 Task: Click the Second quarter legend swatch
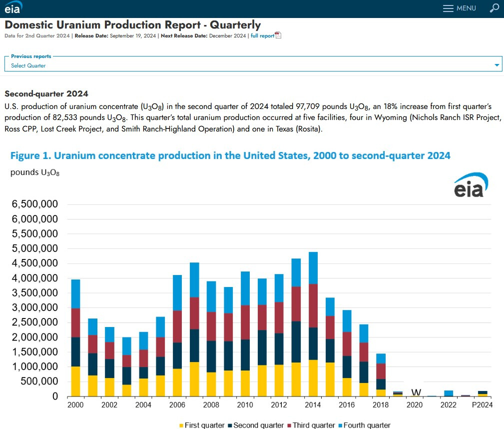tap(230, 425)
